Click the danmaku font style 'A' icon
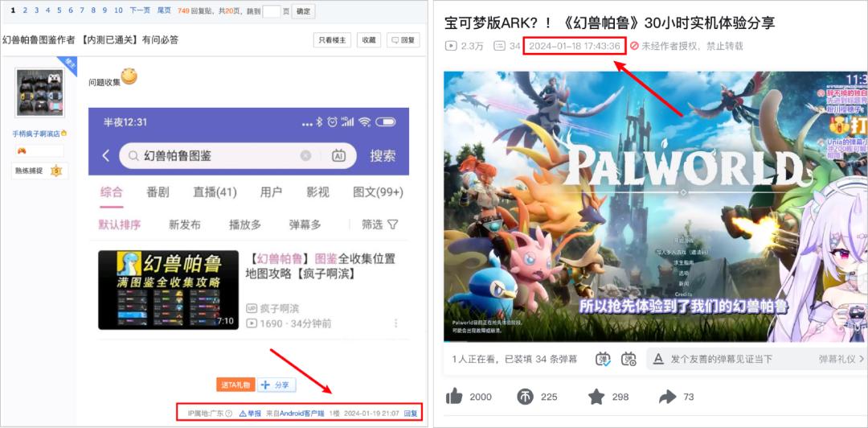The width and height of the screenshot is (868, 428). (x=658, y=359)
